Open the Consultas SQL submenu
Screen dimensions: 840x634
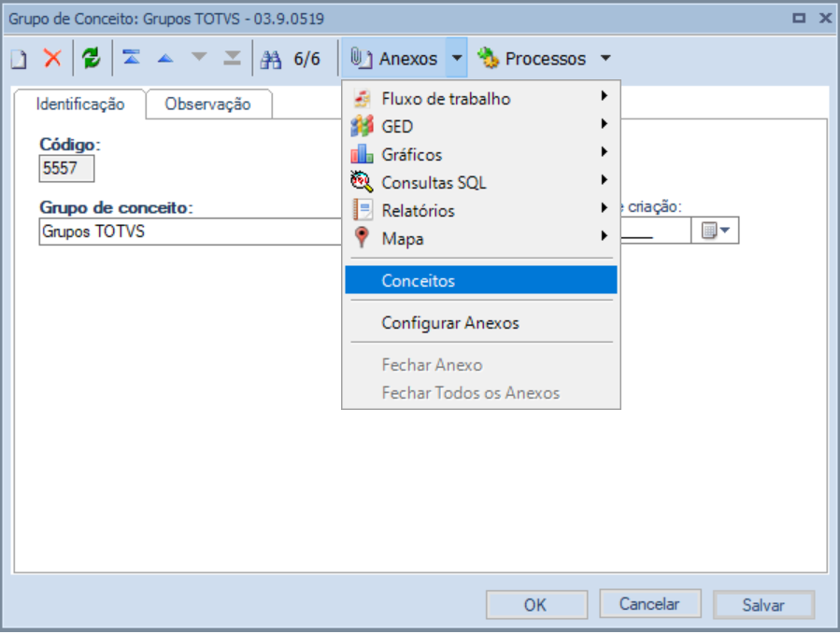[481, 183]
